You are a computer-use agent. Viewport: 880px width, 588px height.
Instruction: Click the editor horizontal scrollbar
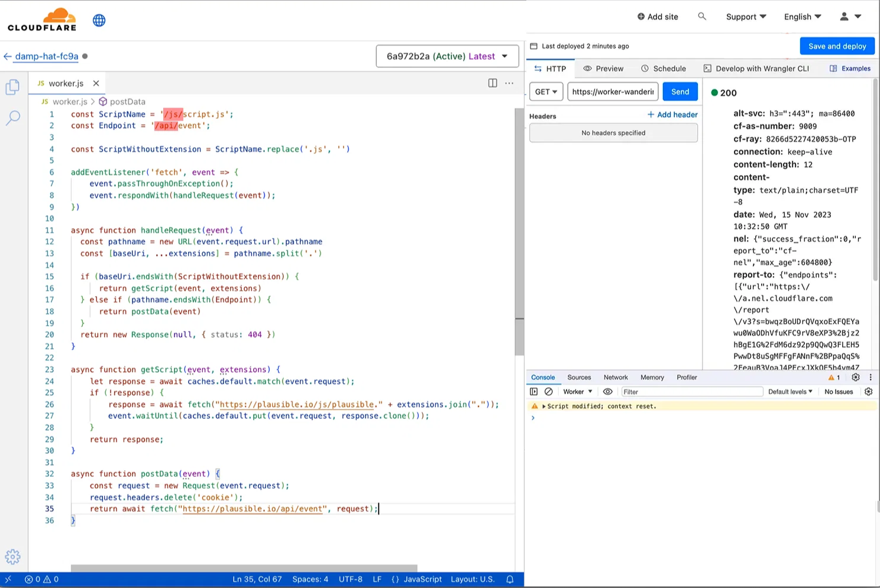[x=244, y=568]
